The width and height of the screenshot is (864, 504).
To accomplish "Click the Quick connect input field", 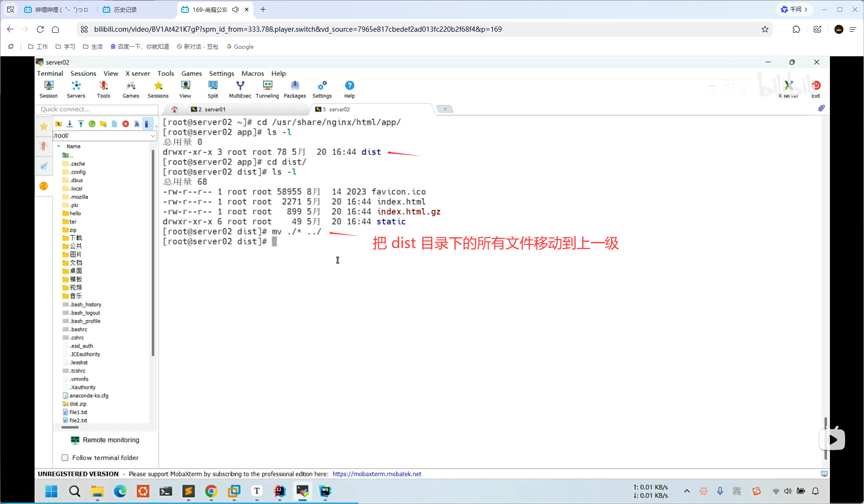I will (x=97, y=109).
